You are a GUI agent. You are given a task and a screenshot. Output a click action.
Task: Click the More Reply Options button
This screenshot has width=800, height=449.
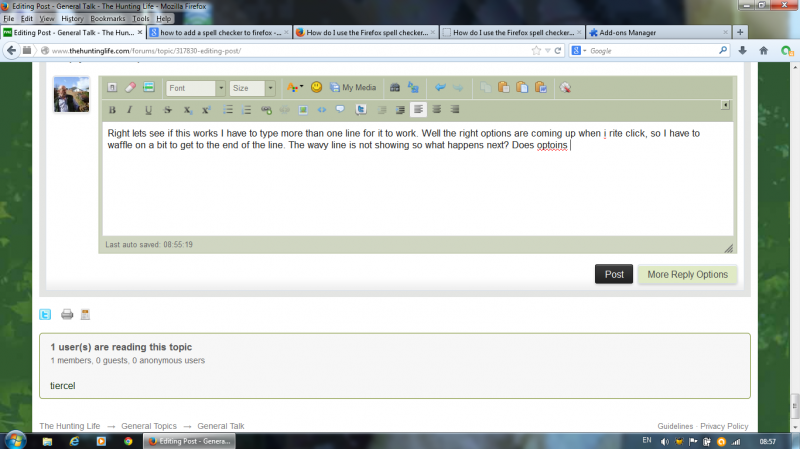point(687,274)
